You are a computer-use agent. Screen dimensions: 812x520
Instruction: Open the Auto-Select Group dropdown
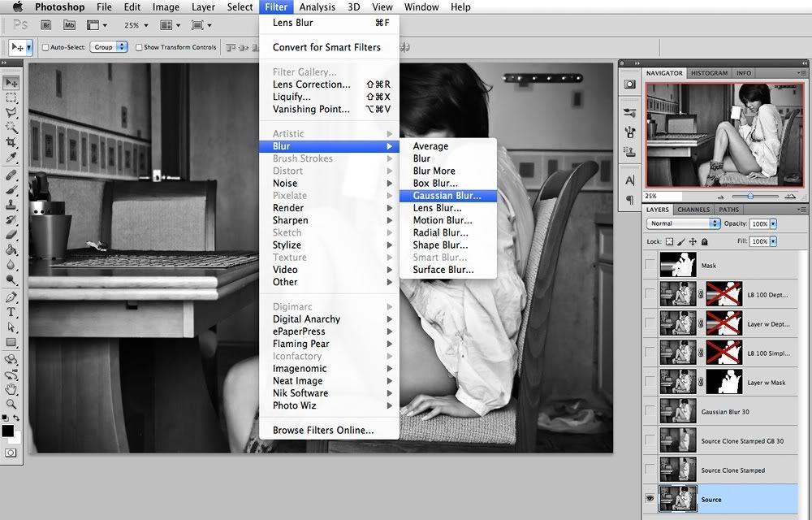pos(108,47)
